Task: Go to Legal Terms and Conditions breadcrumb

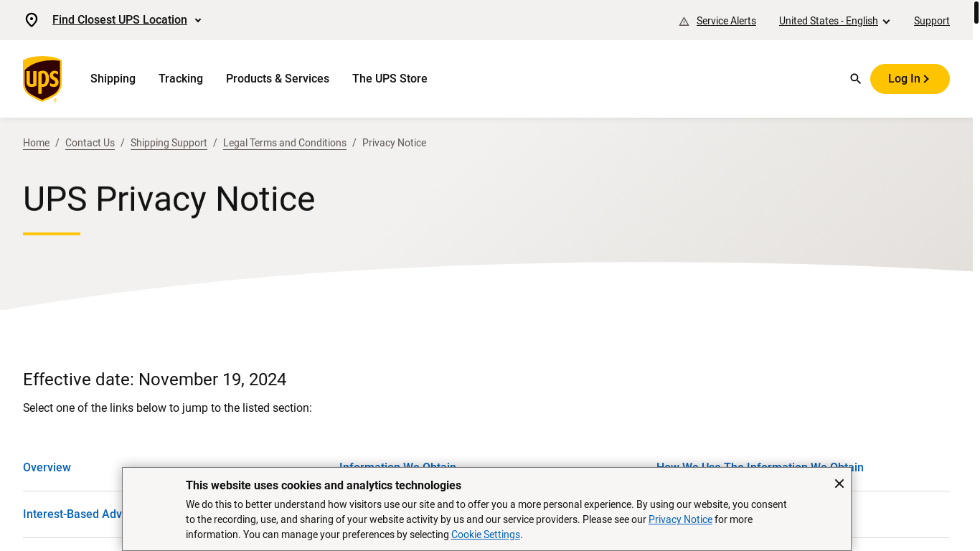Action: pos(285,143)
